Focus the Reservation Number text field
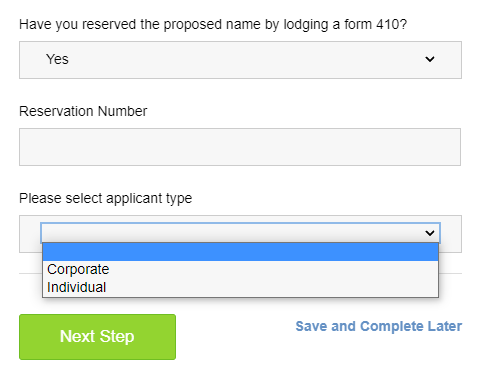 point(240,147)
